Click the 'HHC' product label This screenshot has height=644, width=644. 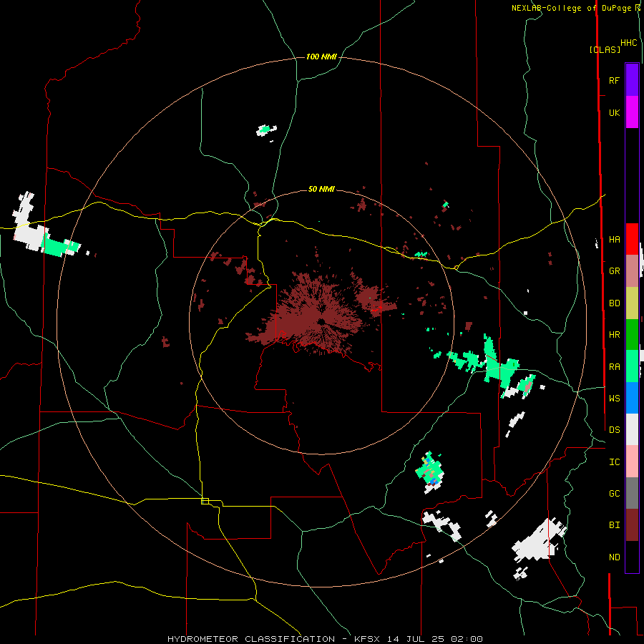tap(629, 43)
